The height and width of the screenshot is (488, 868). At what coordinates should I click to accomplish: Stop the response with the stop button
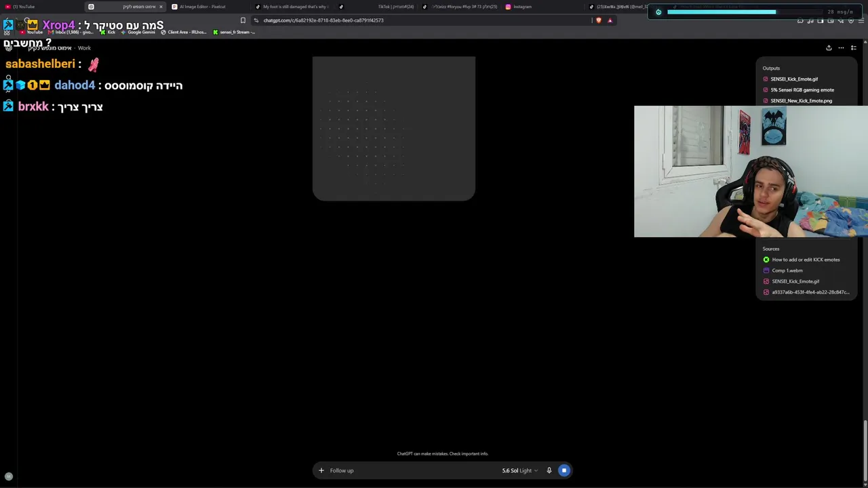pyautogui.click(x=564, y=470)
